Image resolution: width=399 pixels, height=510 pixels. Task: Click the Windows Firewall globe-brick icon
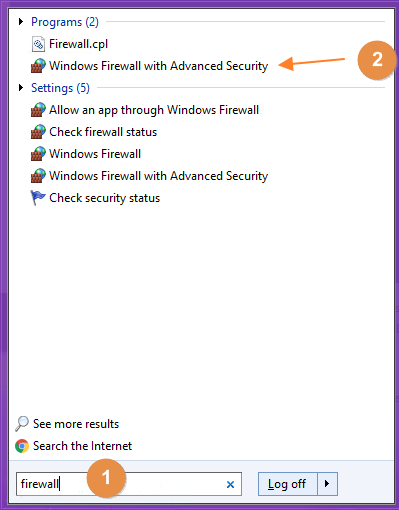pyautogui.click(x=38, y=154)
